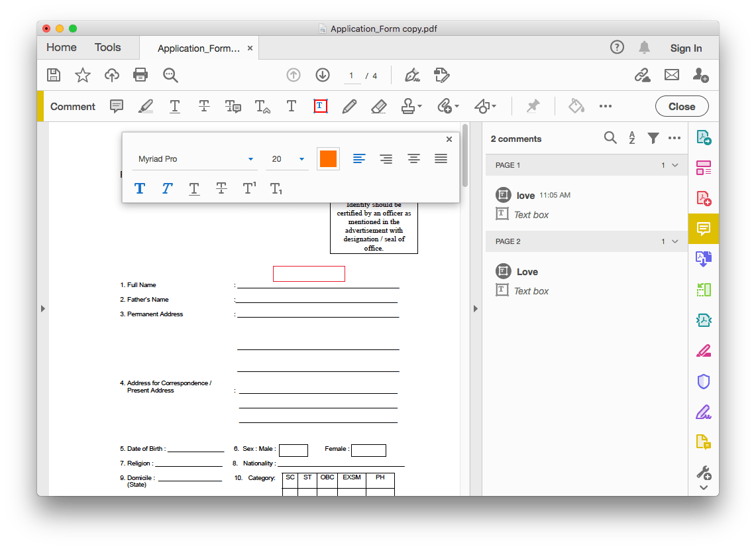Select the pencil Draw freehand tool

pyautogui.click(x=349, y=106)
